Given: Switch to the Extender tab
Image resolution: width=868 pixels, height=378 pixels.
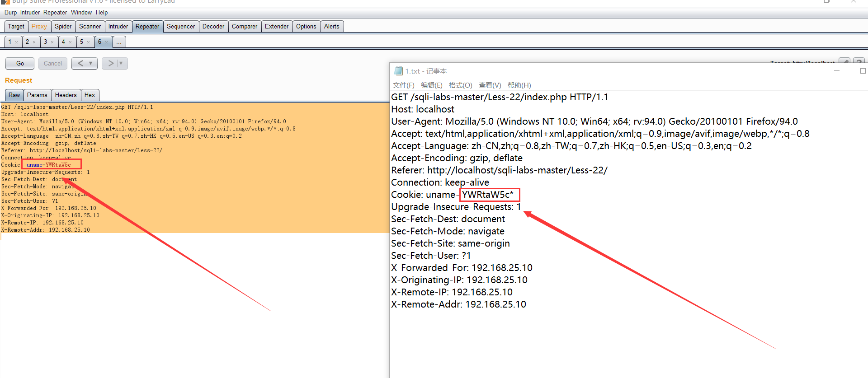Looking at the screenshot, I should coord(277,26).
